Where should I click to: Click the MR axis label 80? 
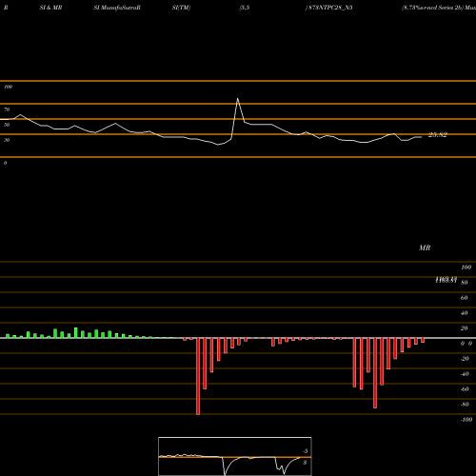(465, 283)
